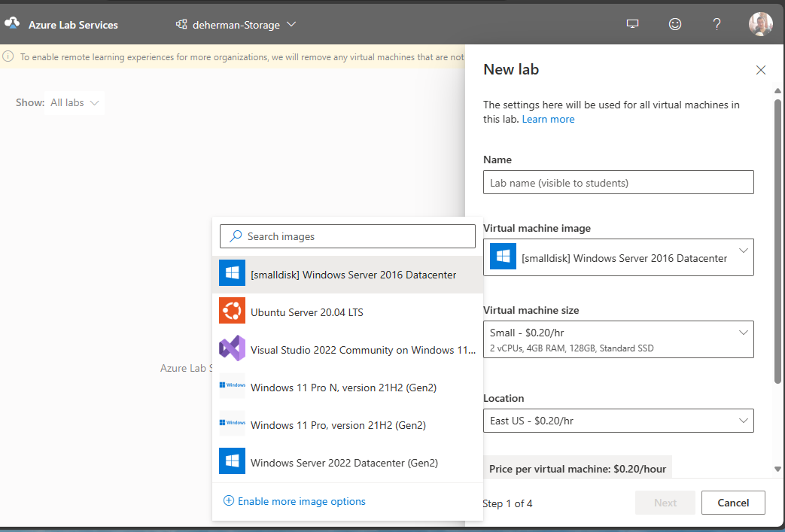
Task: Open the Learn more link
Action: pyautogui.click(x=548, y=119)
